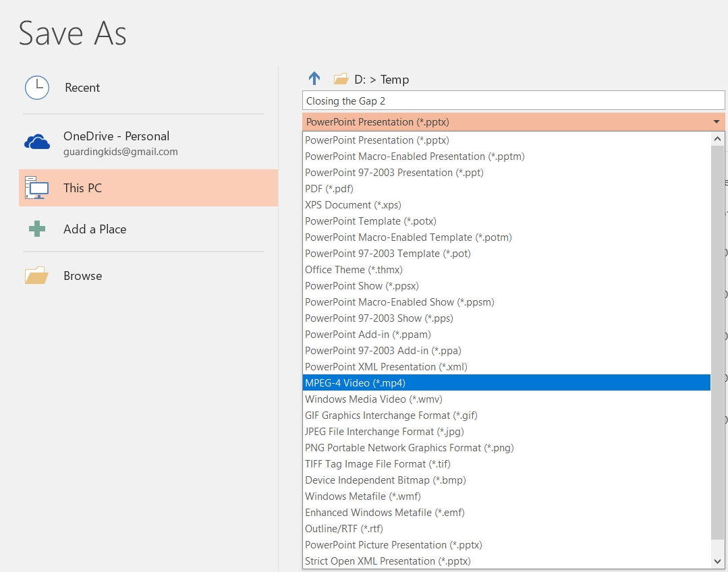The width and height of the screenshot is (728, 572).
Task: Select GIF Graphics Interchange Format (*.gif)
Action: tap(507, 416)
